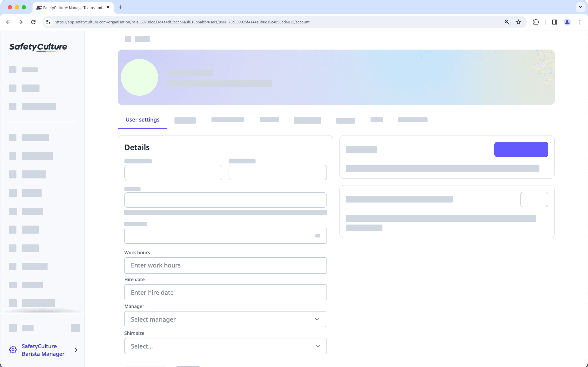Image resolution: width=588 pixels, height=367 pixels.
Task: Switch to the User settings tab
Action: (x=142, y=119)
